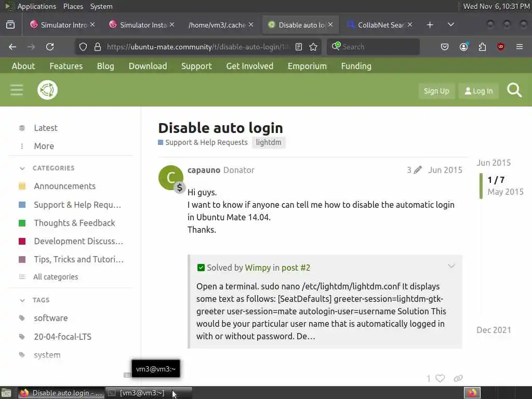Viewport: 532px width, 399px height.
Task: Click the Ubuntu MATE community logo
Action: pos(47,90)
